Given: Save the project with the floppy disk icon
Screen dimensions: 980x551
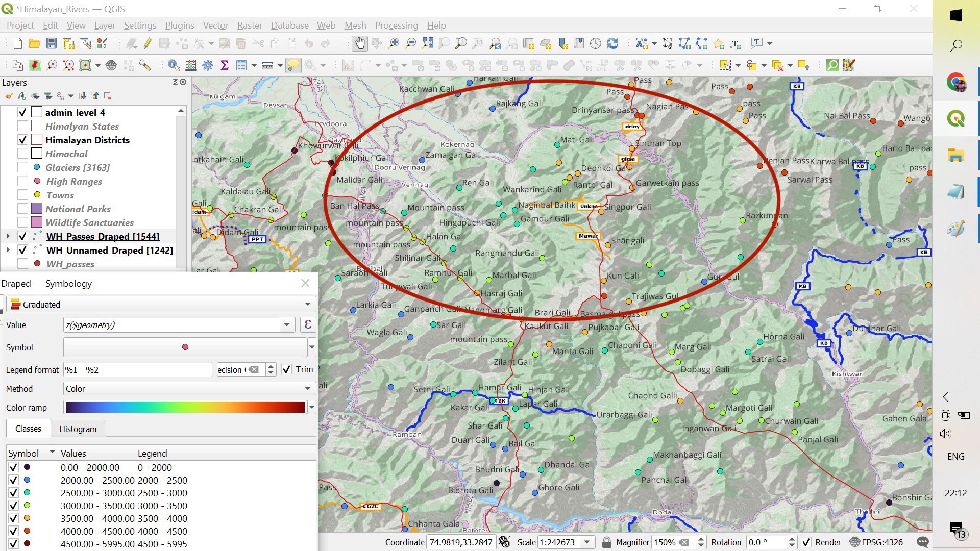Looking at the screenshot, I should coord(51,43).
